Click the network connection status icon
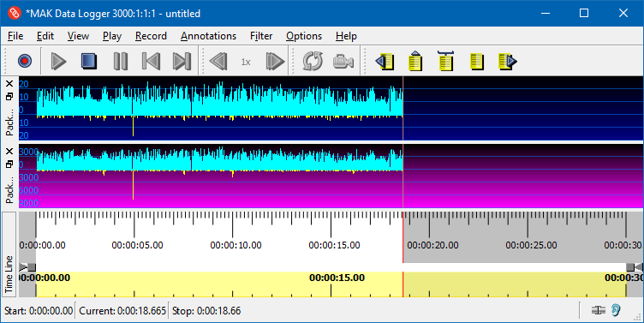Viewport: 644px width, 323px height. 599,310
